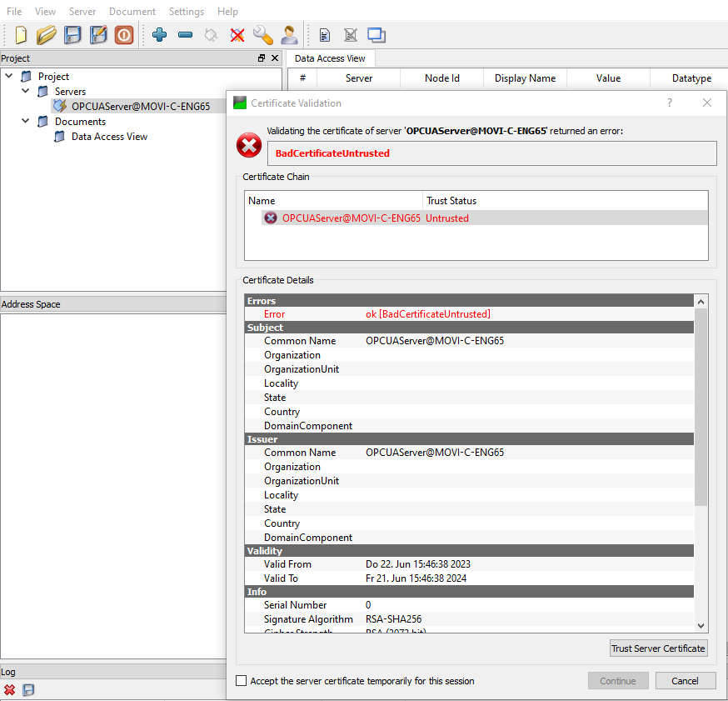The height and width of the screenshot is (701, 728).
Task: Clear the log with the red X icon
Action: coord(10,690)
